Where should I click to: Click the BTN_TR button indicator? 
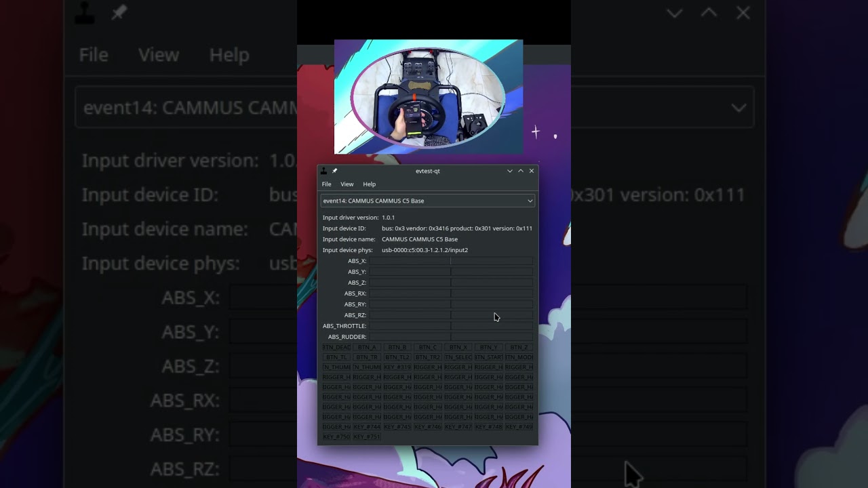367,357
